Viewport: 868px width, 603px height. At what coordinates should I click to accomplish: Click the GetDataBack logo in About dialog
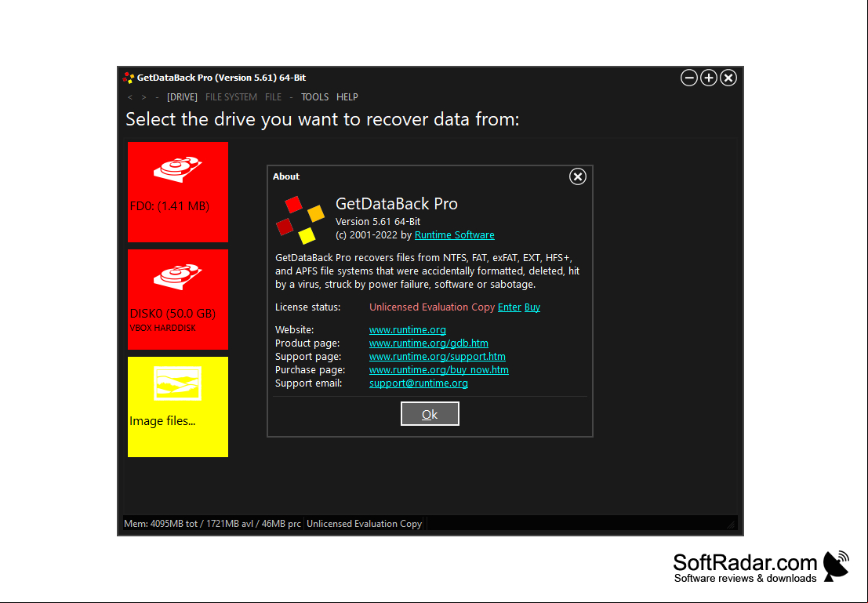coord(300,220)
